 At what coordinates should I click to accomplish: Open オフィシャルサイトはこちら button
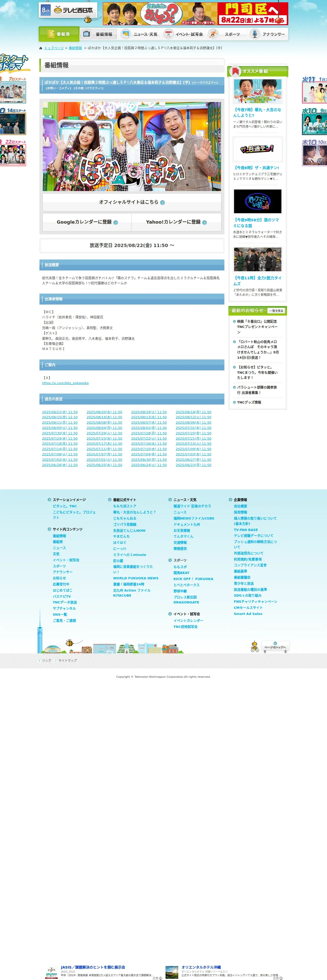point(132,202)
